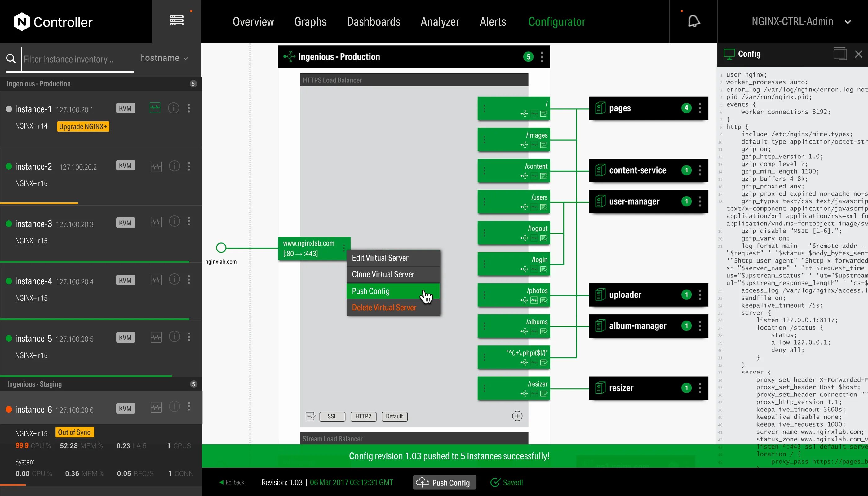Collapse the Ingenious - Staging group
Image resolution: width=868 pixels, height=496 pixels.
pos(34,384)
